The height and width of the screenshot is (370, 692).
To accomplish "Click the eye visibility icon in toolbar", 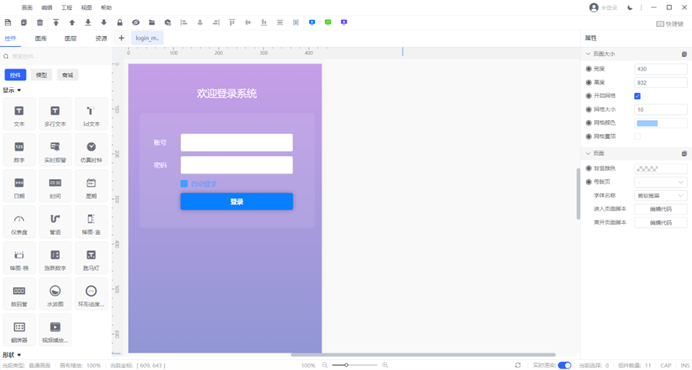I will pyautogui.click(x=135, y=22).
